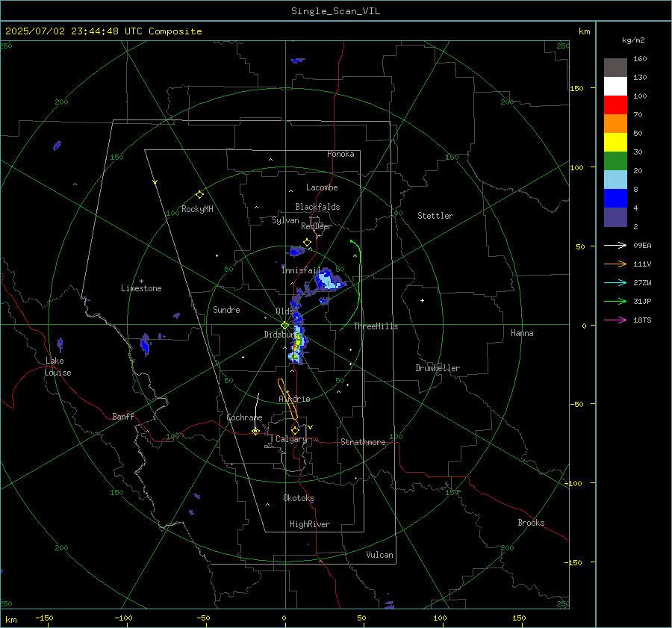Click the Okotoks town label
This screenshot has height=628, width=672.
[x=299, y=498]
